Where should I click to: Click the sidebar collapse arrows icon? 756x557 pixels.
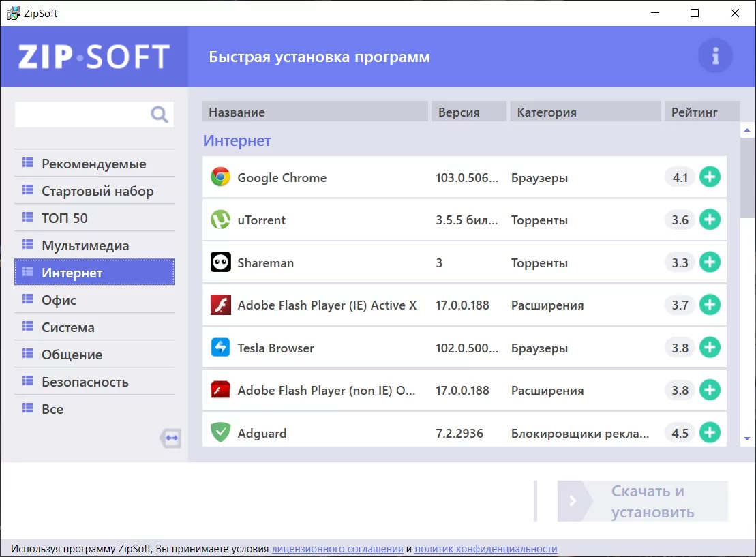pos(170,438)
